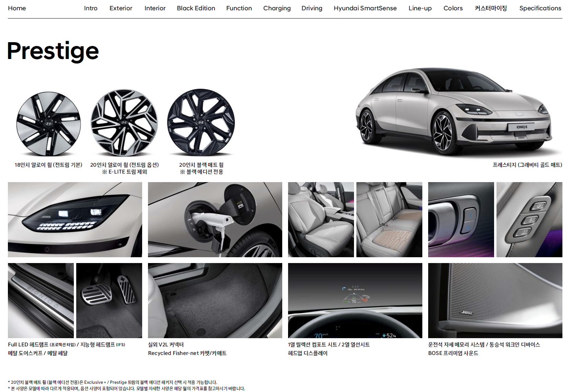Viewport: 571px width, 392px height.
Task: Click the '※ E-LITE 트림 제외' note
Action: [124, 172]
